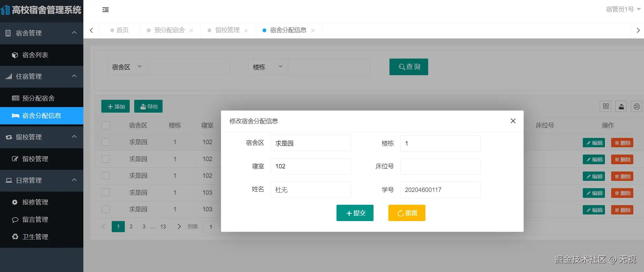Click 删除 on the last table row
This screenshot has height=272, width=644.
coord(622,210)
